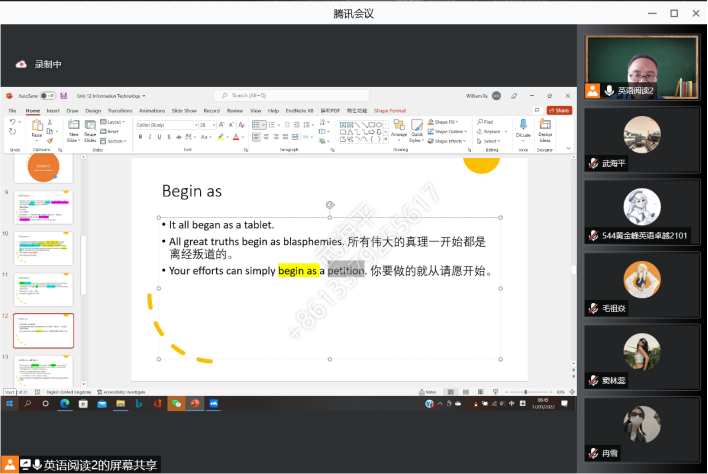Open Design Ideas pane
This screenshot has height=474, width=708.
[545, 130]
